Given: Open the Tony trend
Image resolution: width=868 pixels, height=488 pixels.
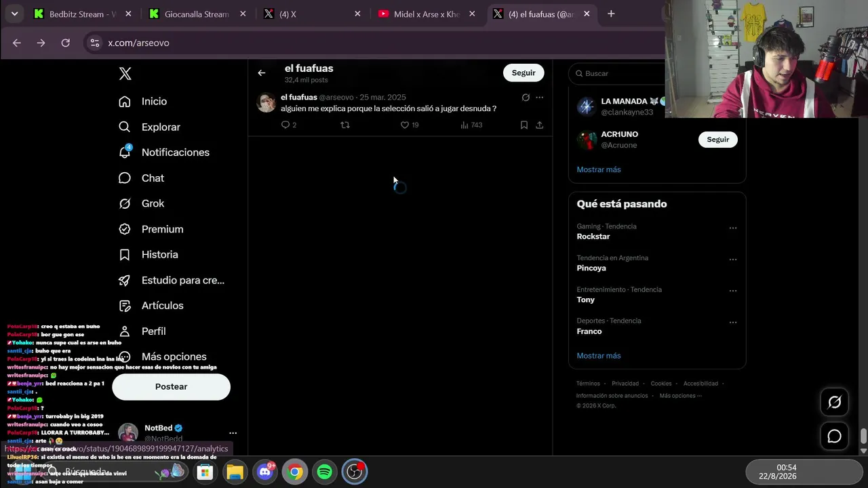Looking at the screenshot, I should pyautogui.click(x=586, y=300).
